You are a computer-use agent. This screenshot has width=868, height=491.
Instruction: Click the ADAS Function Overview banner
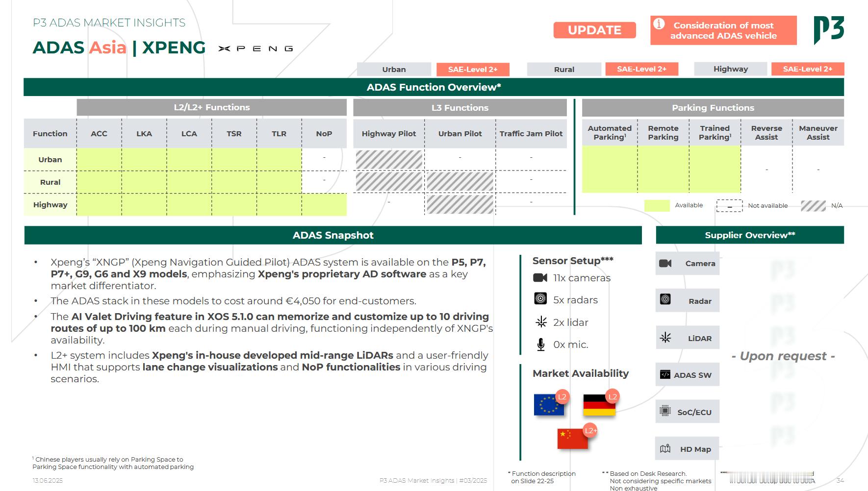[x=434, y=87]
